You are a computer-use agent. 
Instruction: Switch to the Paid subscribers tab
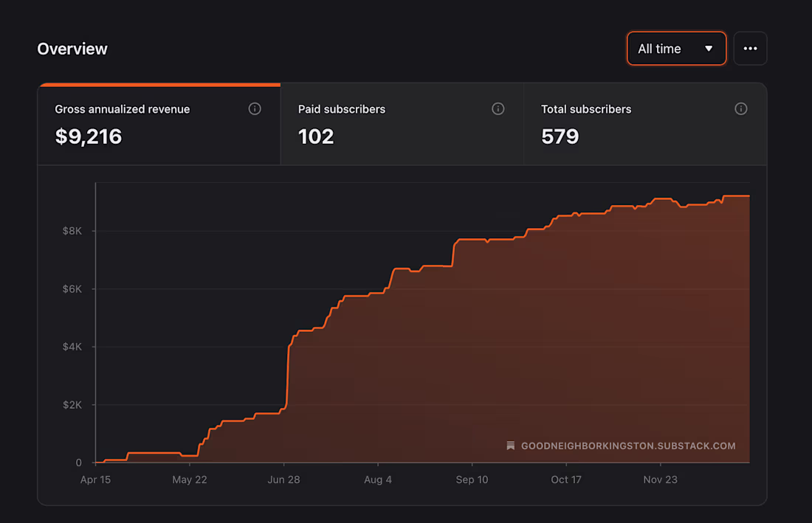402,124
